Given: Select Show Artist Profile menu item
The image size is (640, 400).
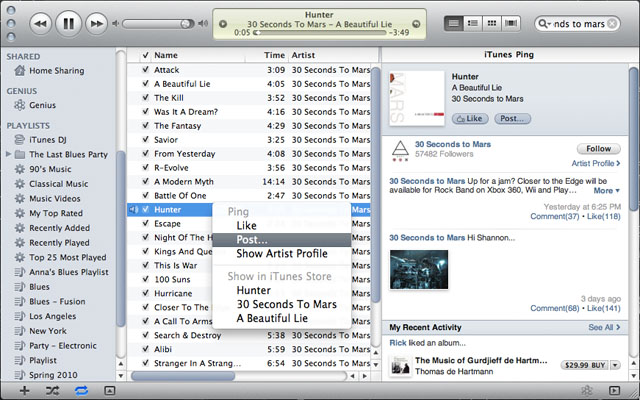Looking at the screenshot, I should click(282, 253).
